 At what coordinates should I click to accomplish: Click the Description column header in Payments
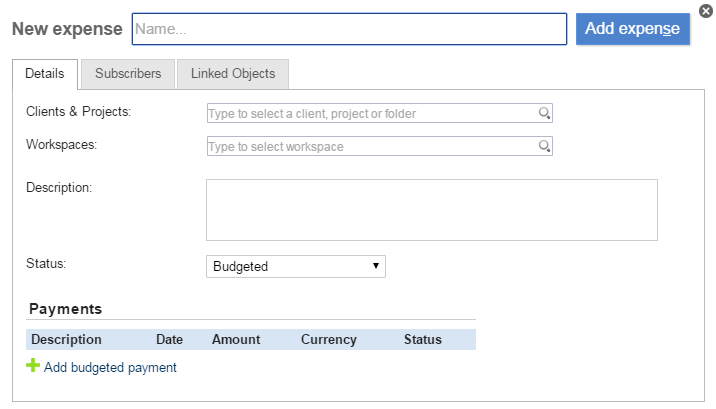coord(66,340)
